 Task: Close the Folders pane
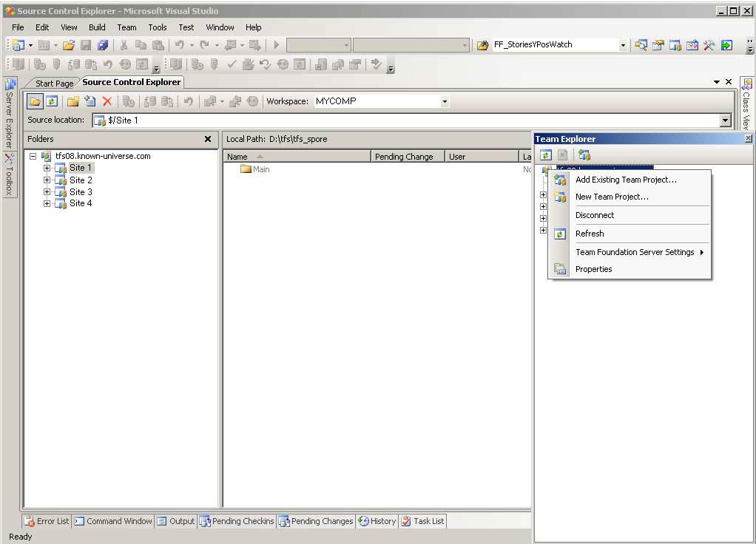(x=208, y=139)
